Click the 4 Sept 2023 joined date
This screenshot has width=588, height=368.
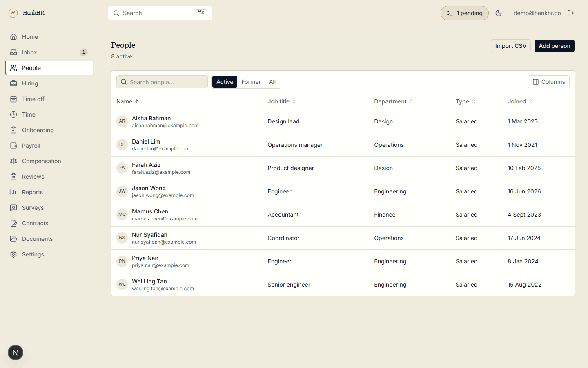524,215
